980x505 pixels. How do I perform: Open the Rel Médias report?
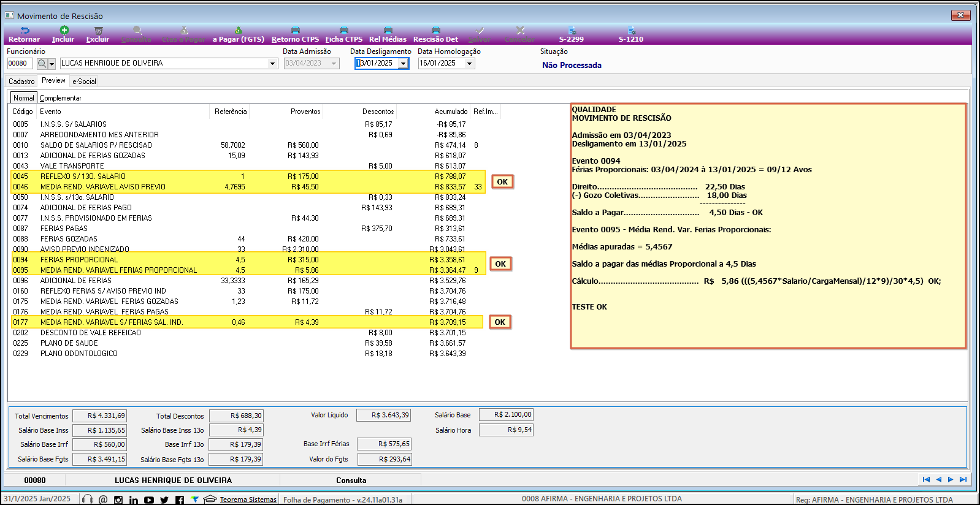(x=388, y=34)
